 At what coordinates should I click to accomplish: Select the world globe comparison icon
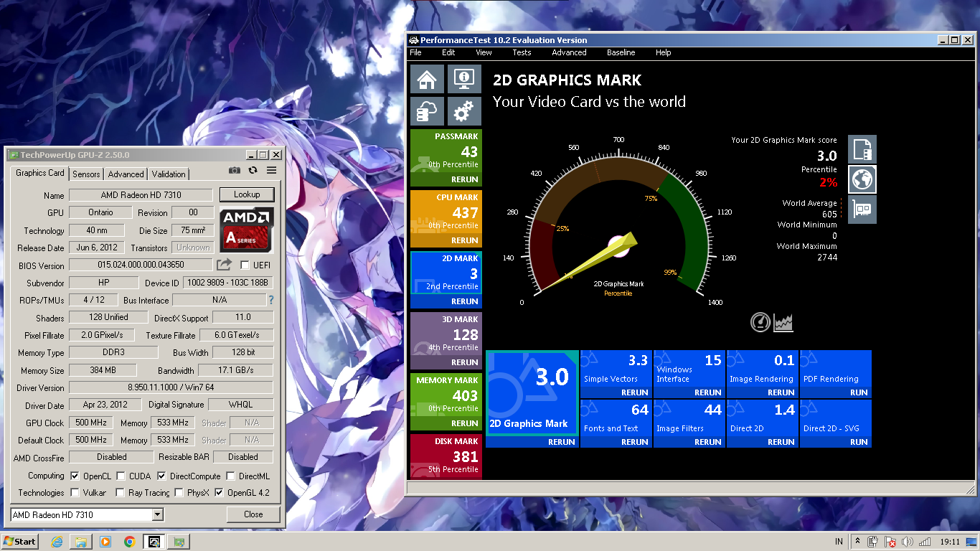tap(862, 179)
